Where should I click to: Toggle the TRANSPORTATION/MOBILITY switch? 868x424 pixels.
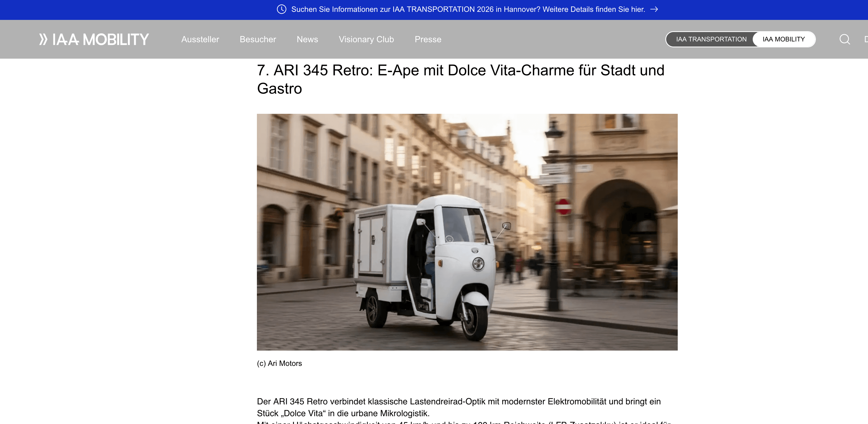pos(741,39)
